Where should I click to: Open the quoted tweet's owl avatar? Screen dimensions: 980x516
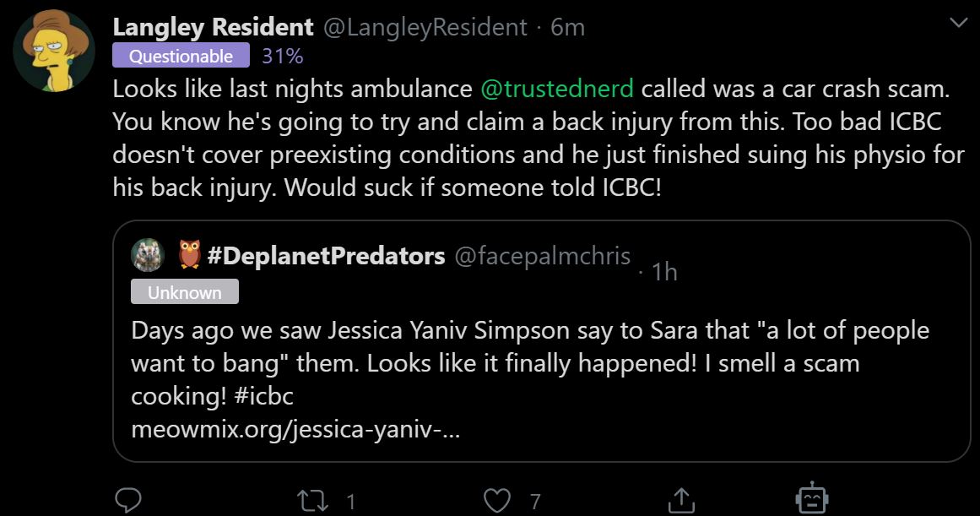(x=148, y=255)
